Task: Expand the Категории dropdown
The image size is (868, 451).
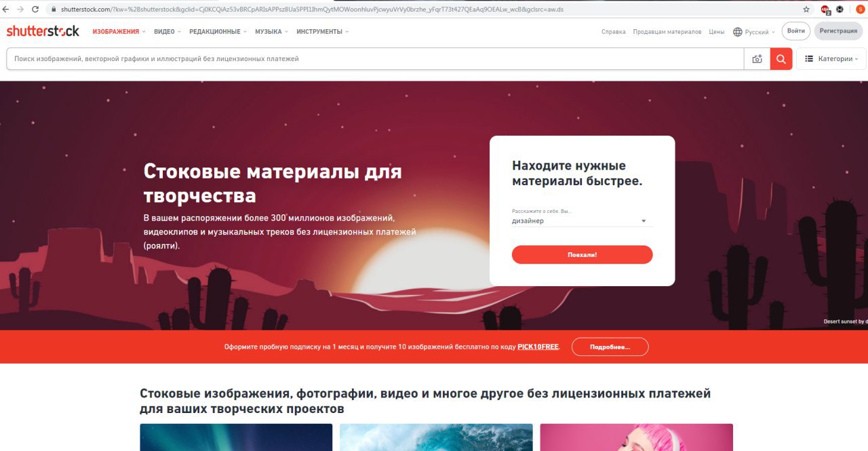Action: pyautogui.click(x=831, y=59)
